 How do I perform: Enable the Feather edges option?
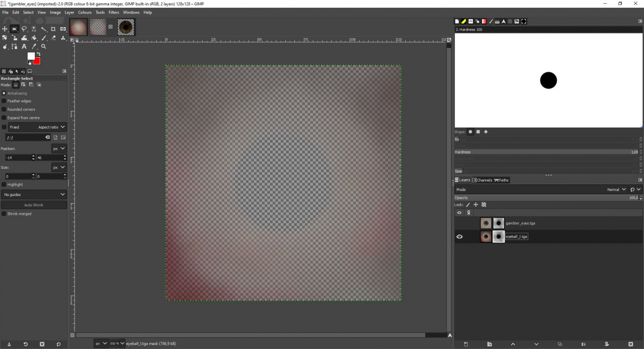point(4,101)
